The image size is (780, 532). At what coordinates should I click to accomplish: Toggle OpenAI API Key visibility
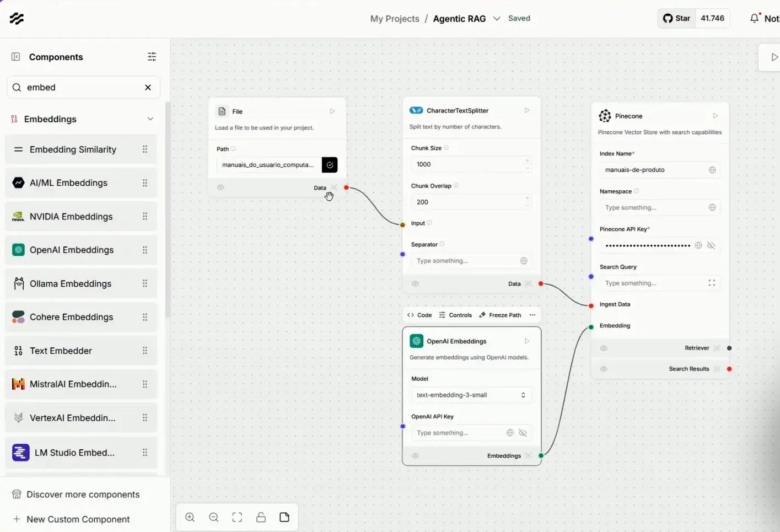[523, 433]
